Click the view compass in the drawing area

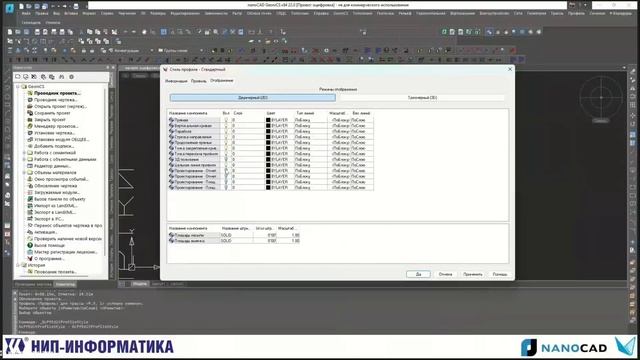[x=601, y=98]
